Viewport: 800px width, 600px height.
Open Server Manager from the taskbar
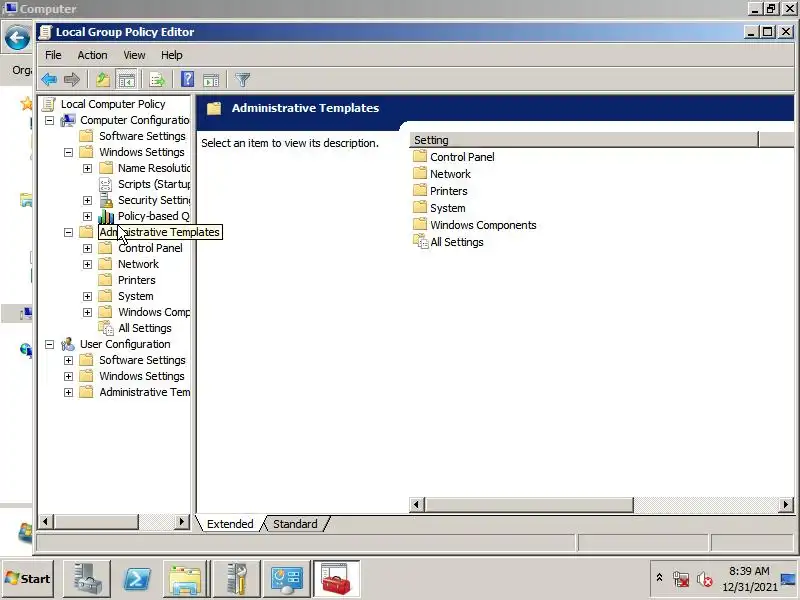pos(87,579)
